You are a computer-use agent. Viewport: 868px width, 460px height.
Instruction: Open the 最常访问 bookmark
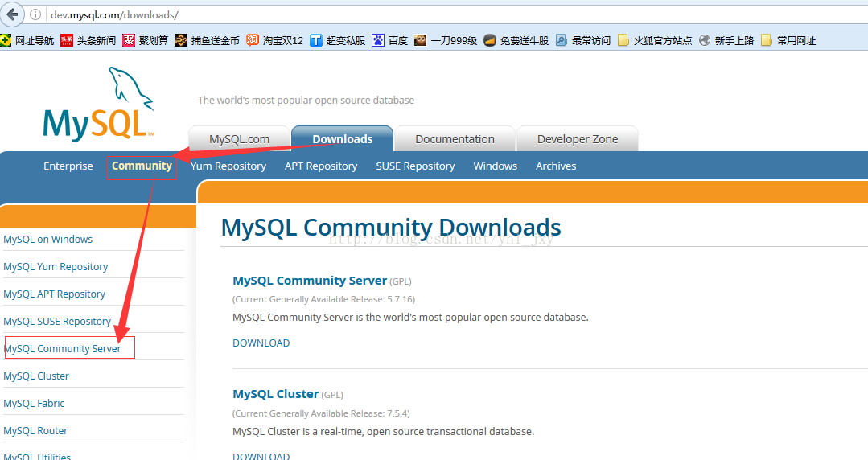click(583, 40)
